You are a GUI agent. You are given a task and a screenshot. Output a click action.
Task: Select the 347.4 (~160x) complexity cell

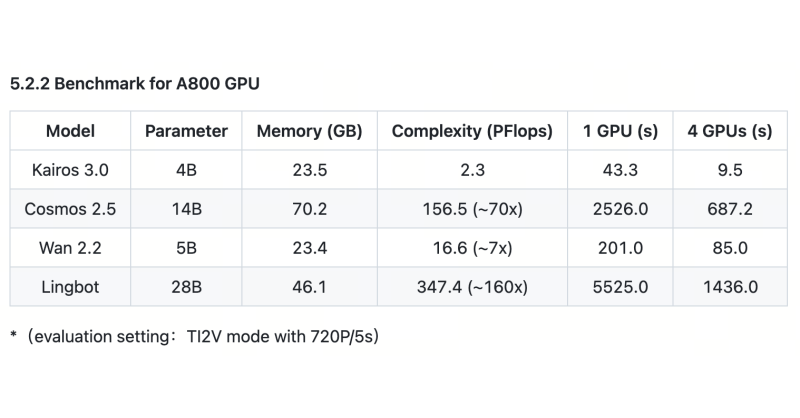click(x=472, y=287)
